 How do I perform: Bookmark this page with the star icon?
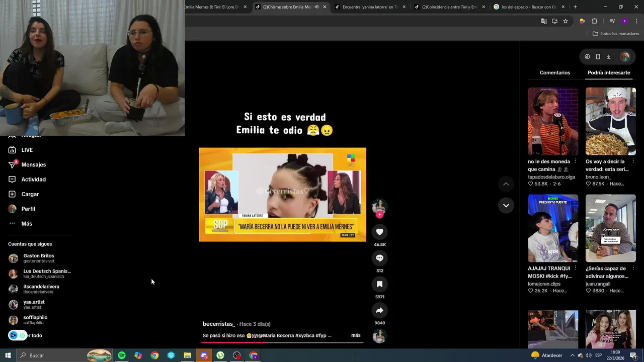tap(566, 21)
